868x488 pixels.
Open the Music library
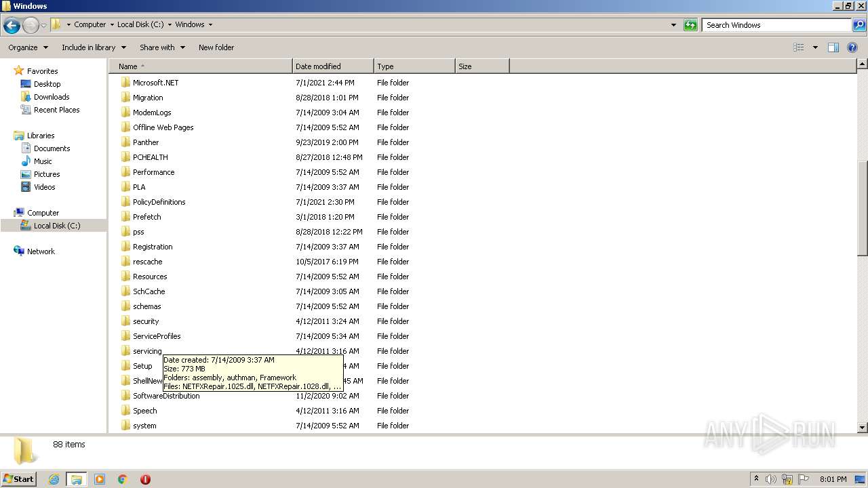[x=43, y=161]
